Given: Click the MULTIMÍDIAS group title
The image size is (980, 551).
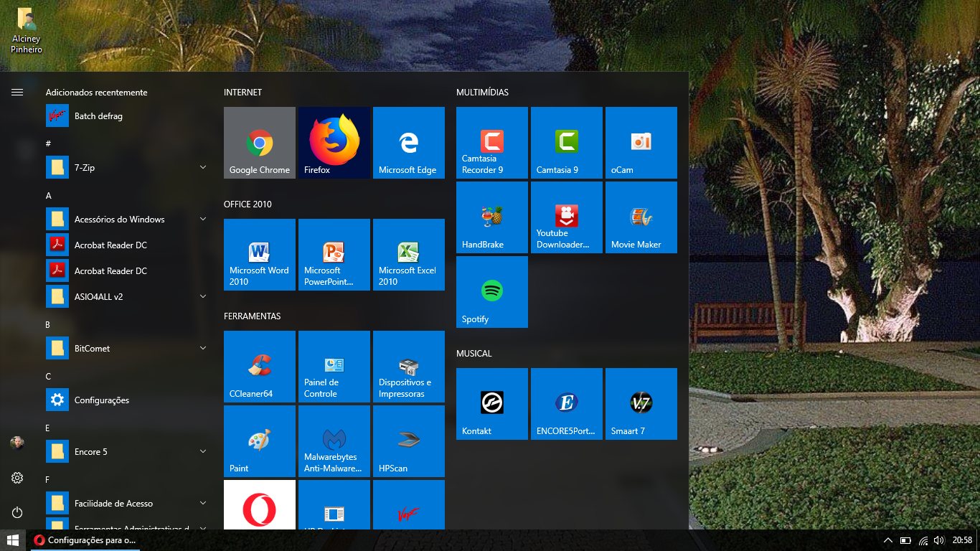Looking at the screenshot, I should (482, 93).
